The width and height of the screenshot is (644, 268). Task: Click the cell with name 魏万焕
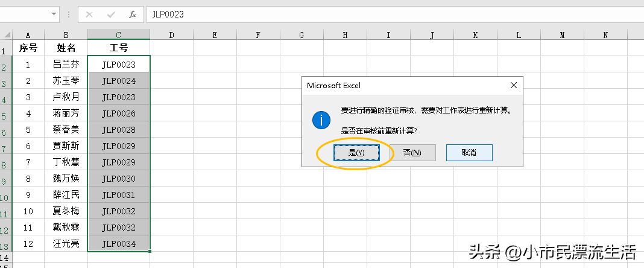[x=66, y=179]
